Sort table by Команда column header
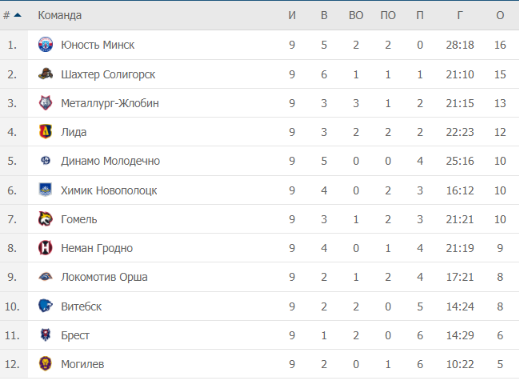519x383 pixels. (x=60, y=15)
